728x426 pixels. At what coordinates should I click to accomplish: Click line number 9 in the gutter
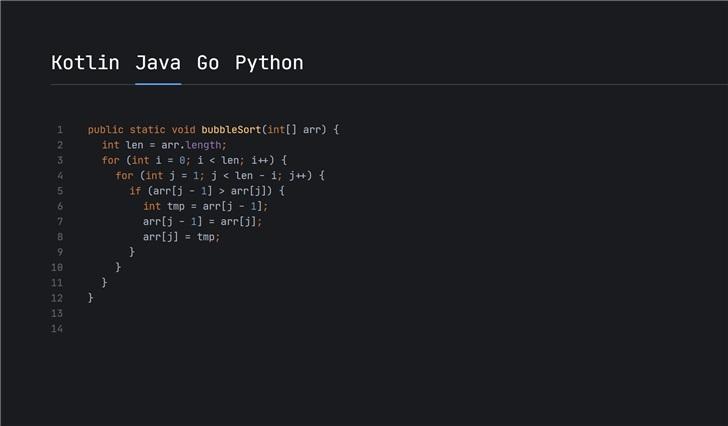tap(60, 252)
